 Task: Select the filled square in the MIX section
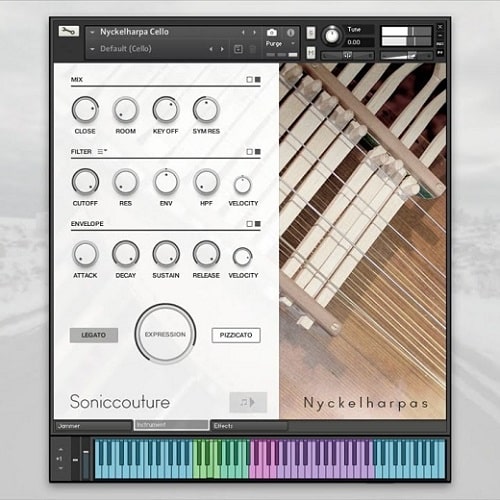258,79
